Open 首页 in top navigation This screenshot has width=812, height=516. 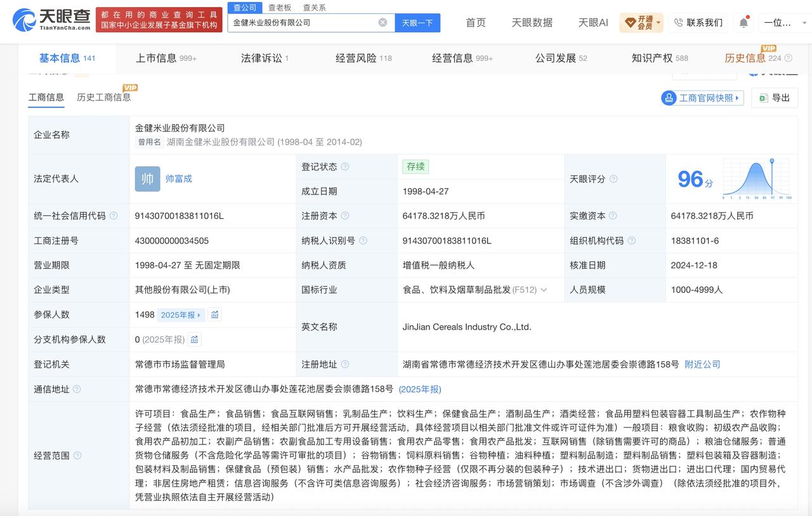476,23
